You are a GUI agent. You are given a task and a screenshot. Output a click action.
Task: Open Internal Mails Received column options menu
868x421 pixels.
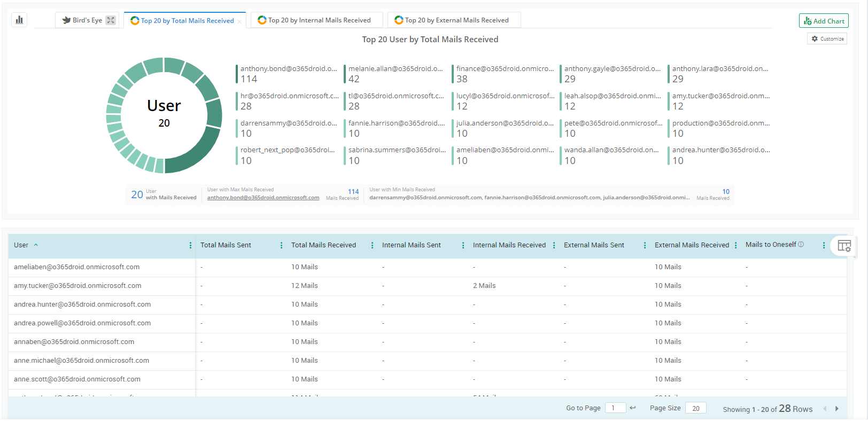tap(554, 245)
